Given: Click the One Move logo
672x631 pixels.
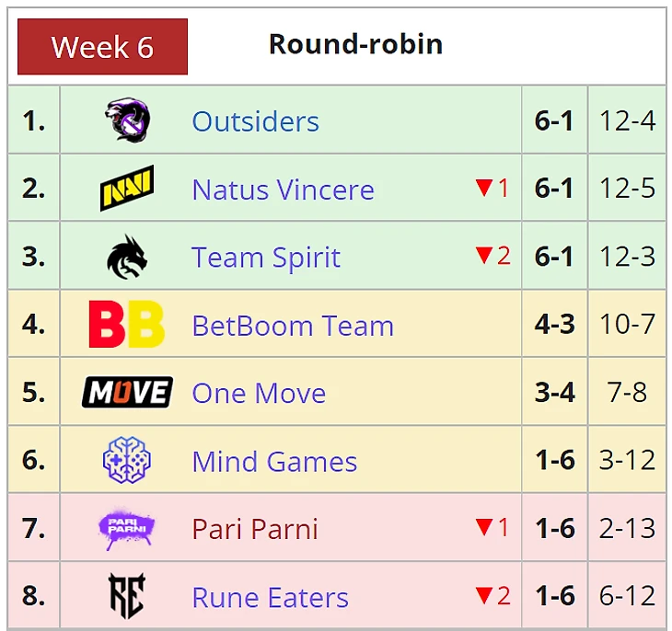Looking at the screenshot, I should pyautogui.click(x=127, y=393).
